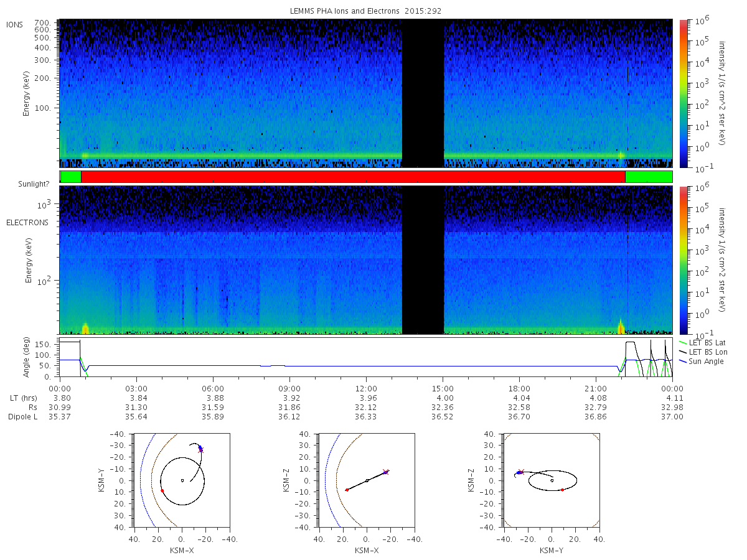
Task: Click the KSM-X versus KSM-Z orbit plot
Action: [x=366, y=480]
